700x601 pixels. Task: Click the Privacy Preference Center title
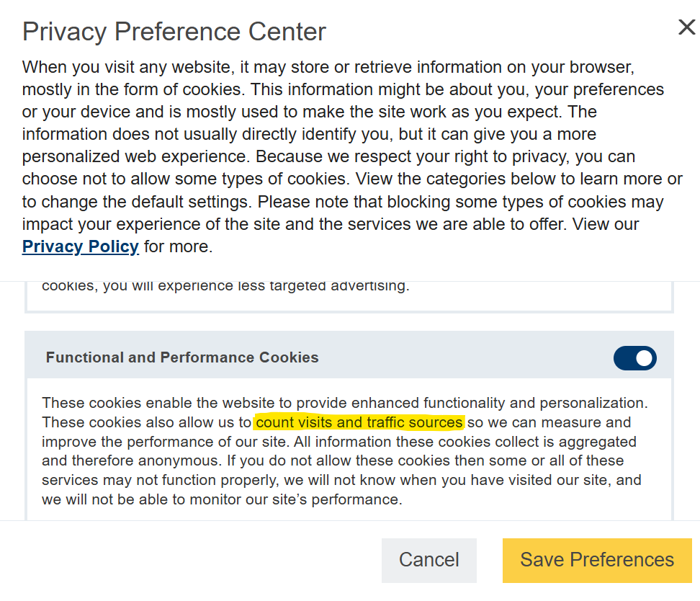pyautogui.click(x=174, y=32)
